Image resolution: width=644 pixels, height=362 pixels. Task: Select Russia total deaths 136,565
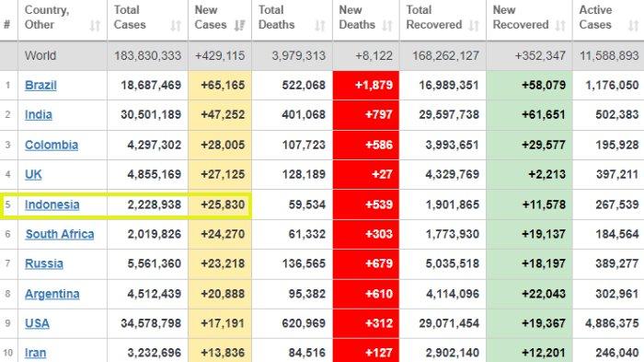tap(304, 263)
